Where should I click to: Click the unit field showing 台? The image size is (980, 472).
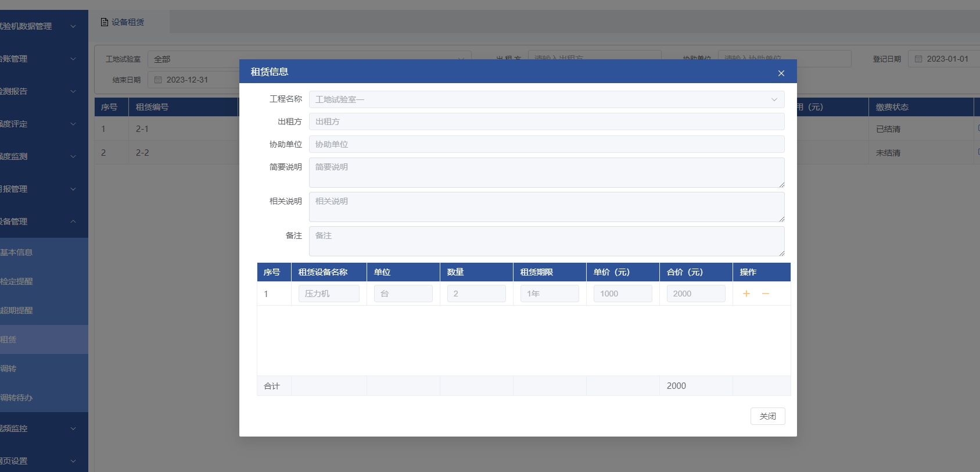pyautogui.click(x=403, y=294)
